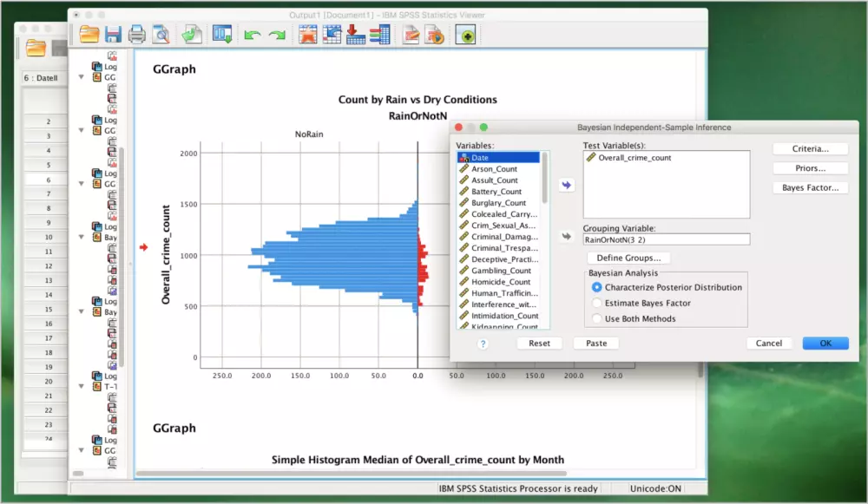Recall recently used dialogs from the toolbar

tap(193, 35)
